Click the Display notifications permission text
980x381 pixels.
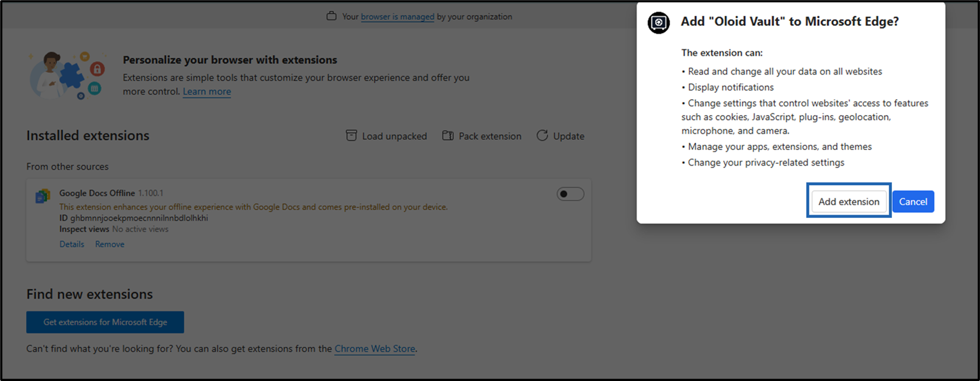(731, 87)
